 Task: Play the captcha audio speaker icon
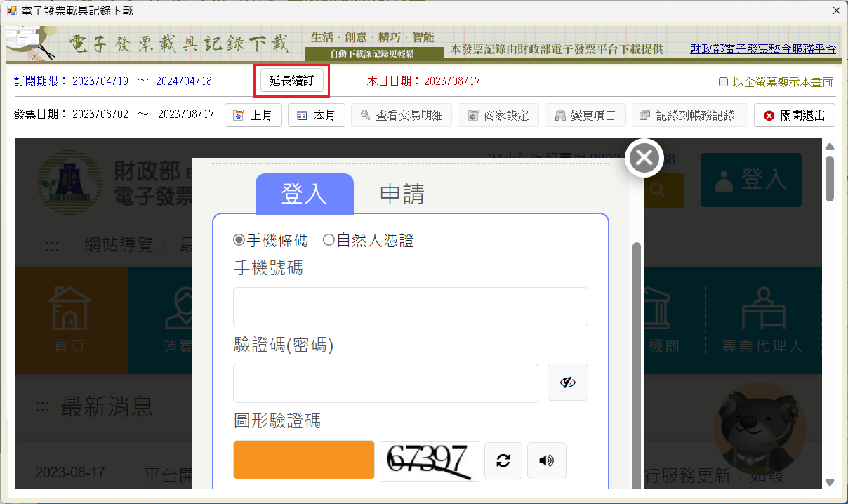click(x=547, y=460)
